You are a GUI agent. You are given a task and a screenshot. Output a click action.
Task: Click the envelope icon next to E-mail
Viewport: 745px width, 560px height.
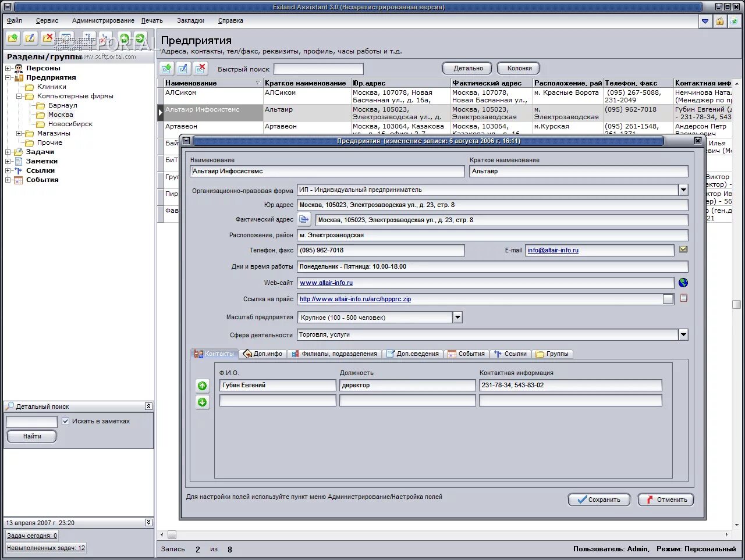pyautogui.click(x=683, y=249)
